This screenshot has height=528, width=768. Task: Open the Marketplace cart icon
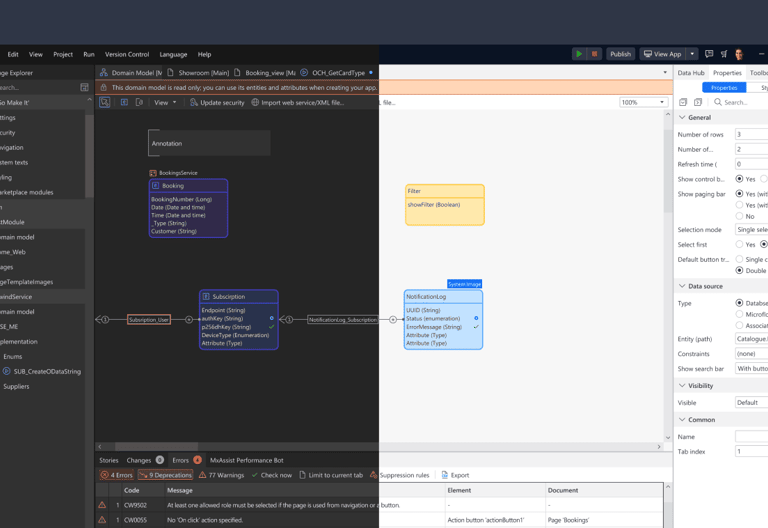click(724, 54)
